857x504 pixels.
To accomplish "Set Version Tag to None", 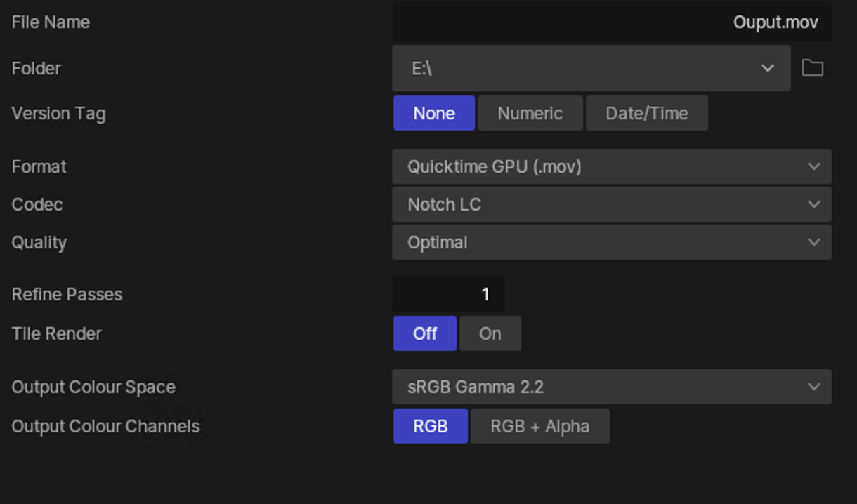I will tap(433, 114).
